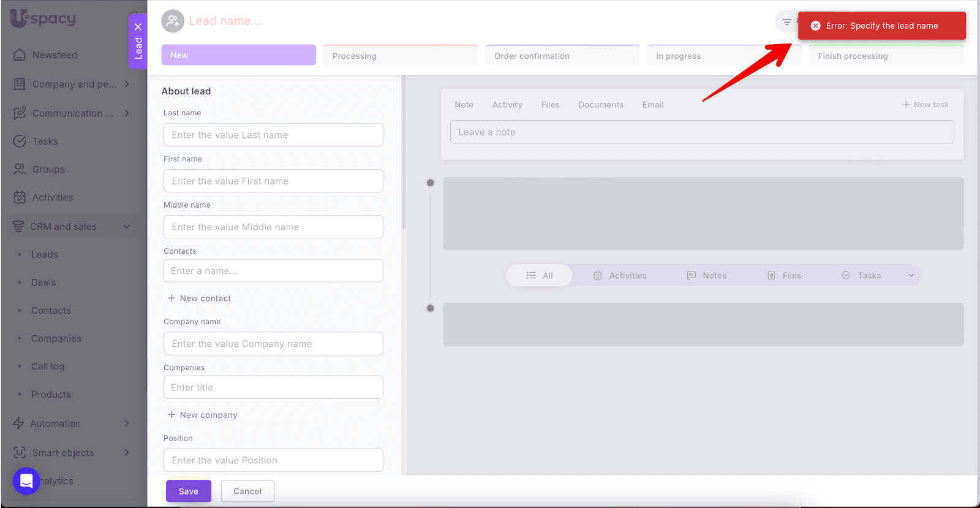Expand the Smart objects submenu
Viewport: 980px width, 508px height.
point(127,453)
